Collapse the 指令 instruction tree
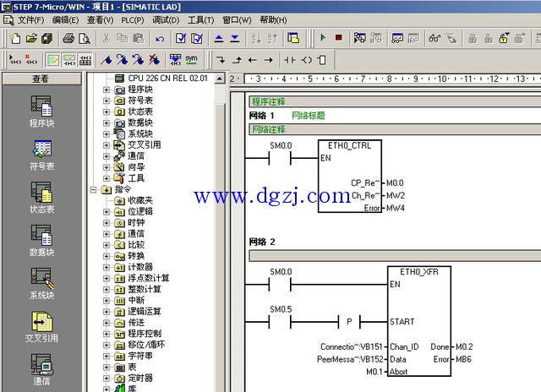 [x=93, y=189]
